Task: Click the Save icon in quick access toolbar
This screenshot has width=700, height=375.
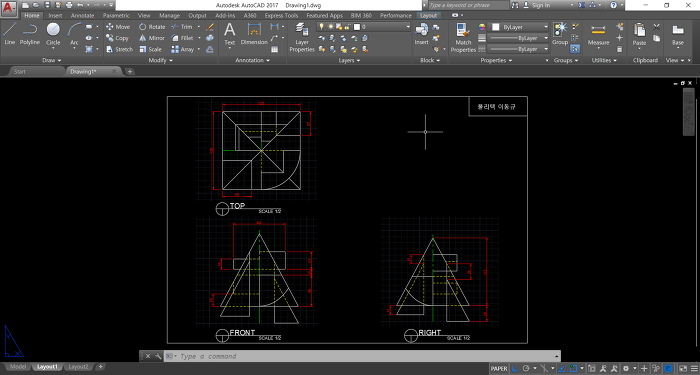Action: [47, 5]
